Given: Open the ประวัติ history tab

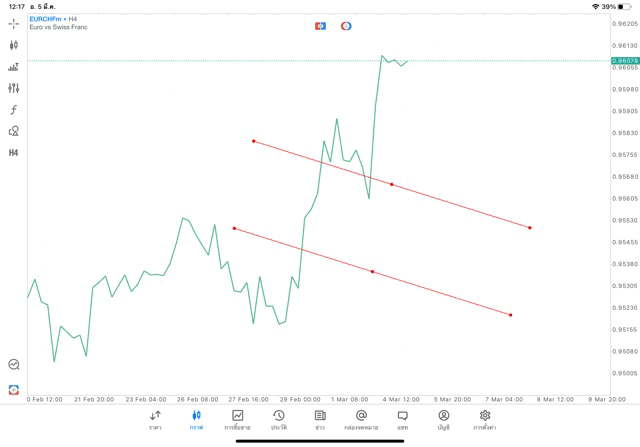Looking at the screenshot, I should pyautogui.click(x=278, y=420).
